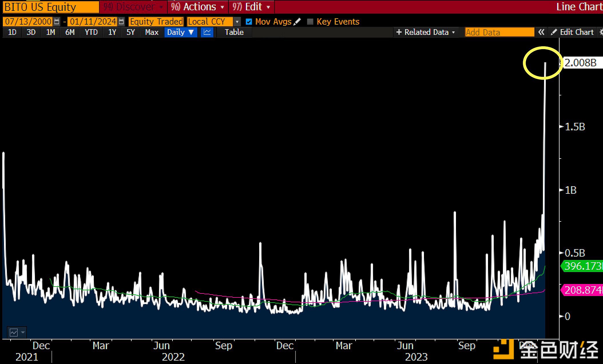Enable the Key Events checkbox

pyautogui.click(x=310, y=22)
